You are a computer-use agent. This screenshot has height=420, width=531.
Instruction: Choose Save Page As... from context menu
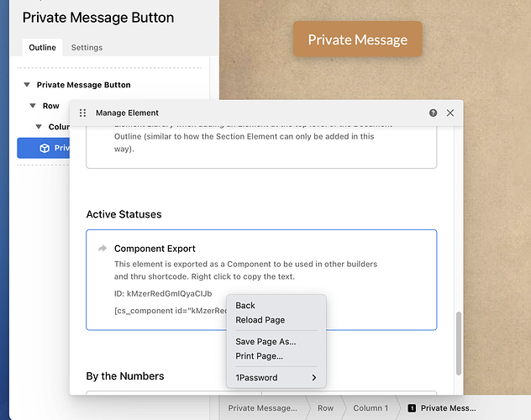[x=265, y=342]
